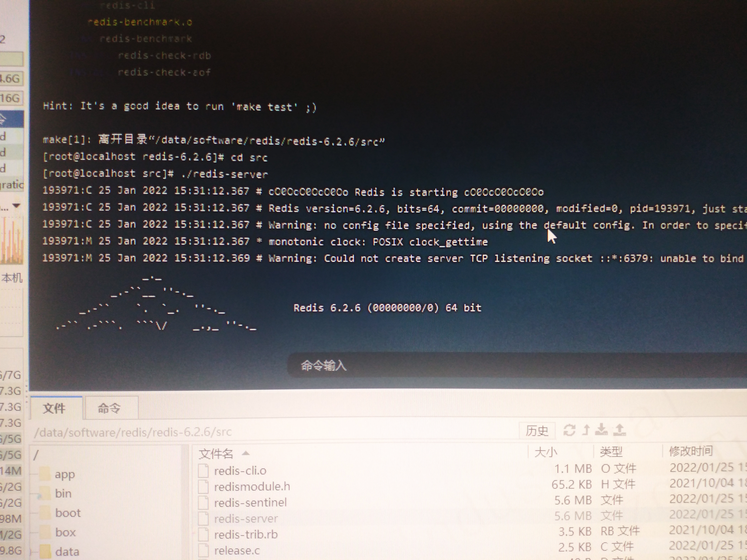
Task: Click the file icon next to redis-server
Action: [203, 519]
